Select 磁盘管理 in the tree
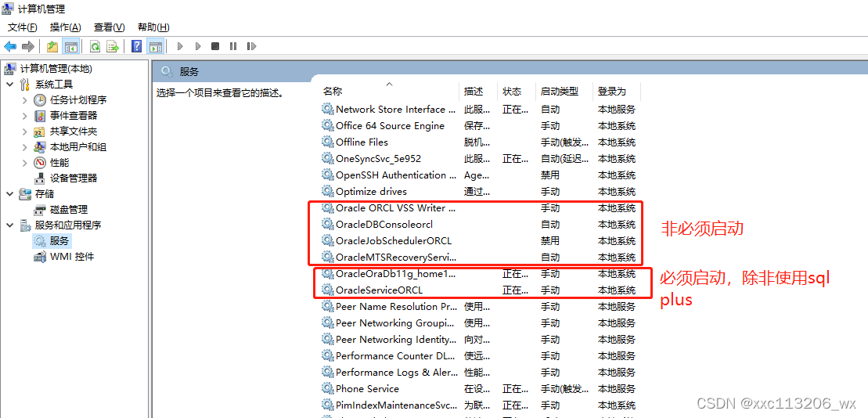This screenshot has height=418, width=868. (69, 210)
